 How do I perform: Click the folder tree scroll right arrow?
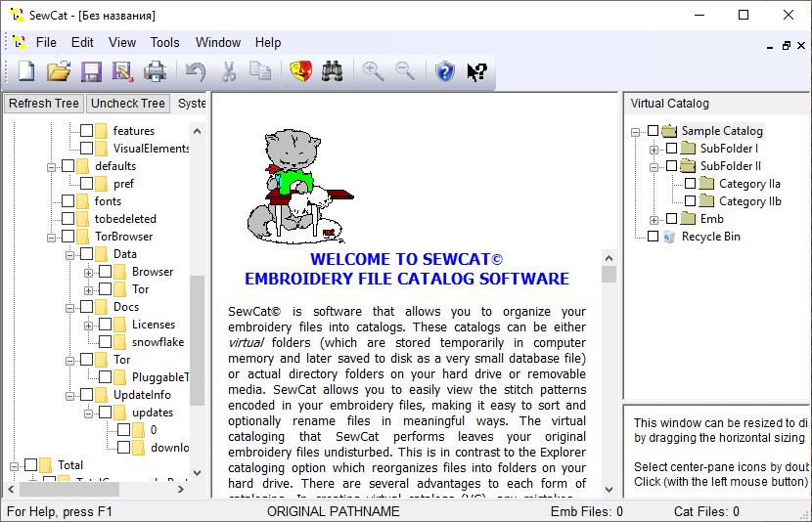tap(181, 489)
